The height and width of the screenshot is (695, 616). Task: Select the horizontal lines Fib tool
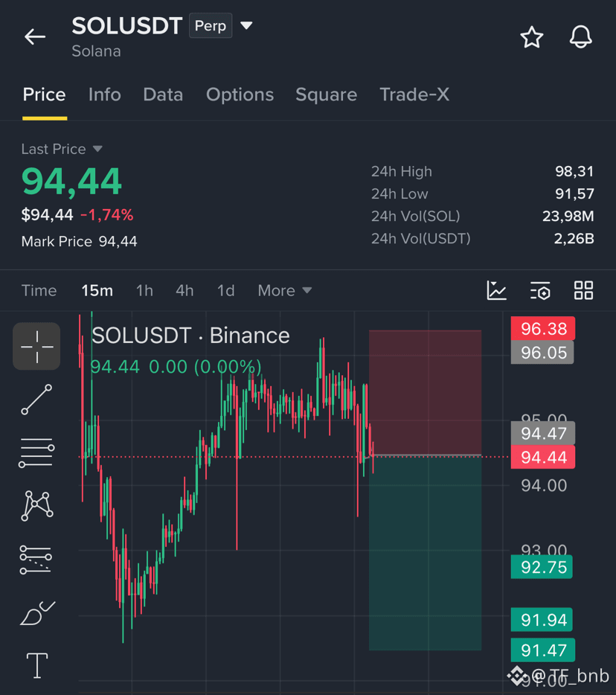click(36, 452)
